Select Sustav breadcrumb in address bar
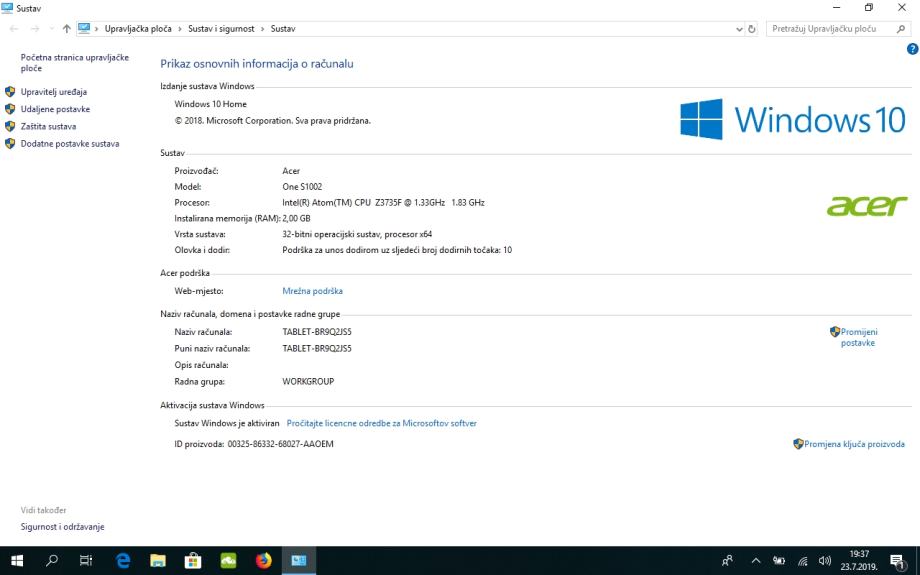Viewport: 920px width, 575px height. coord(283,29)
